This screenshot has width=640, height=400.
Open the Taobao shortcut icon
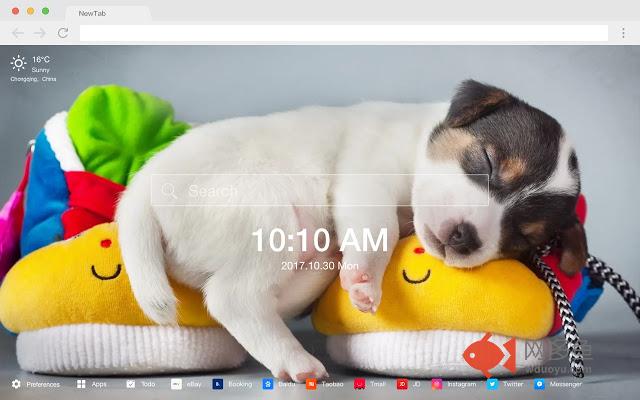311,384
